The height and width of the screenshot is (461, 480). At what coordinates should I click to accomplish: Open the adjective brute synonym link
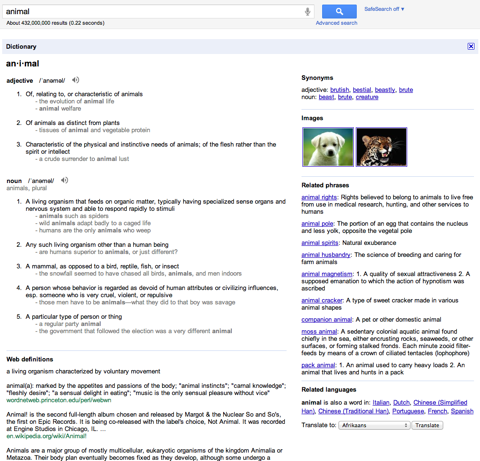coord(406,90)
